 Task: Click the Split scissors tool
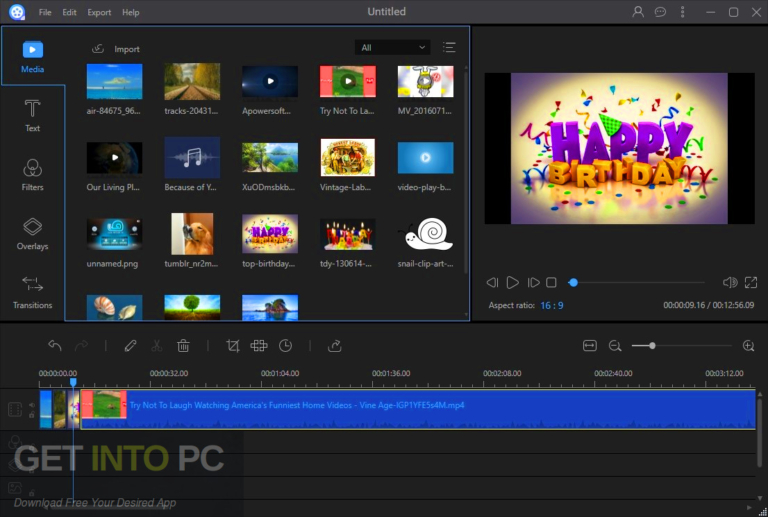pos(156,346)
